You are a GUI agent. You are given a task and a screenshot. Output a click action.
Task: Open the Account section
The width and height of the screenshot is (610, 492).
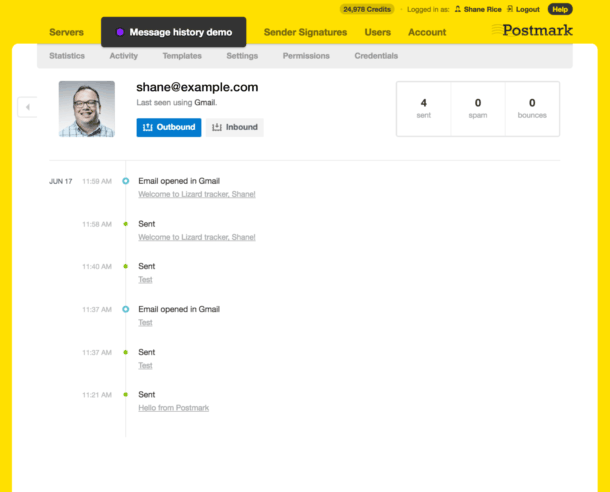(427, 32)
